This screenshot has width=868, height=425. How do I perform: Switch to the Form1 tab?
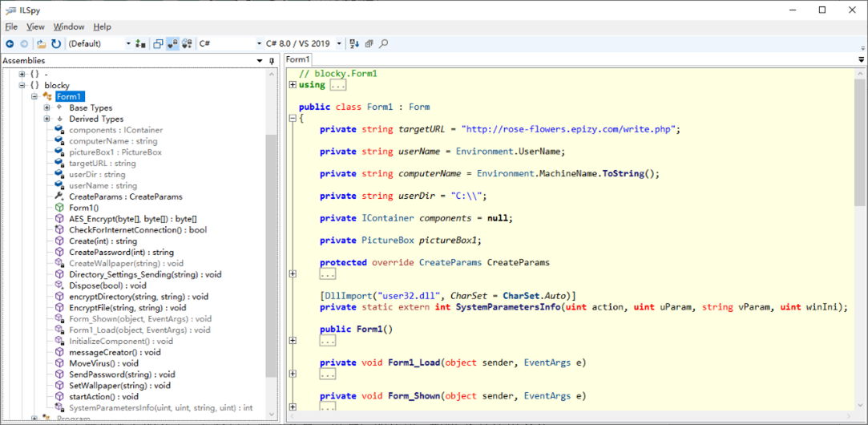point(298,59)
